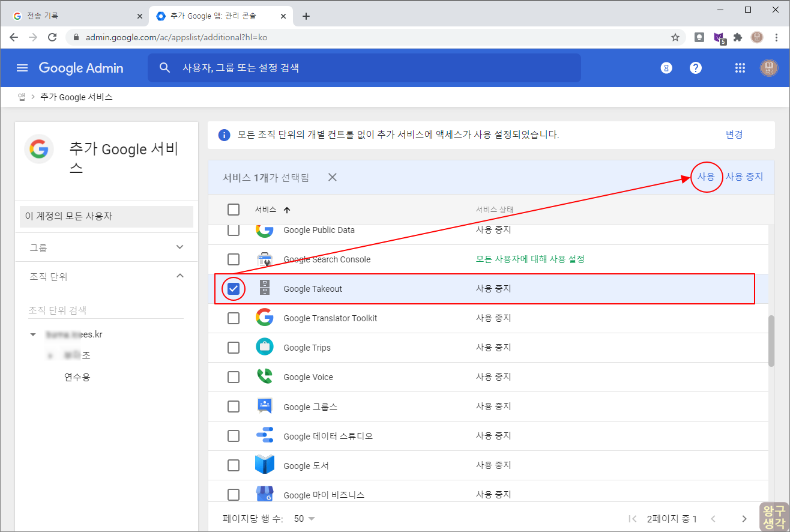The width and height of the screenshot is (790, 532).
Task: Bookmark this page with star icon
Action: click(x=675, y=37)
